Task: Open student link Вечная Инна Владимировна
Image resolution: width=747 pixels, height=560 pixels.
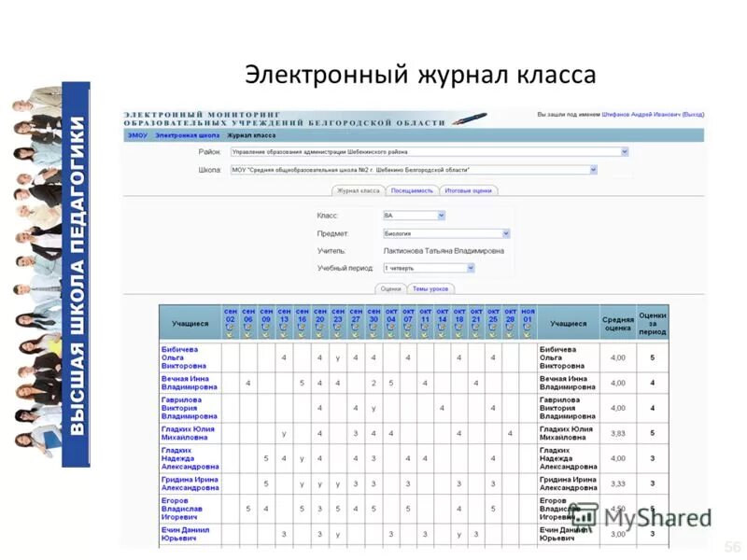Action: click(x=189, y=383)
